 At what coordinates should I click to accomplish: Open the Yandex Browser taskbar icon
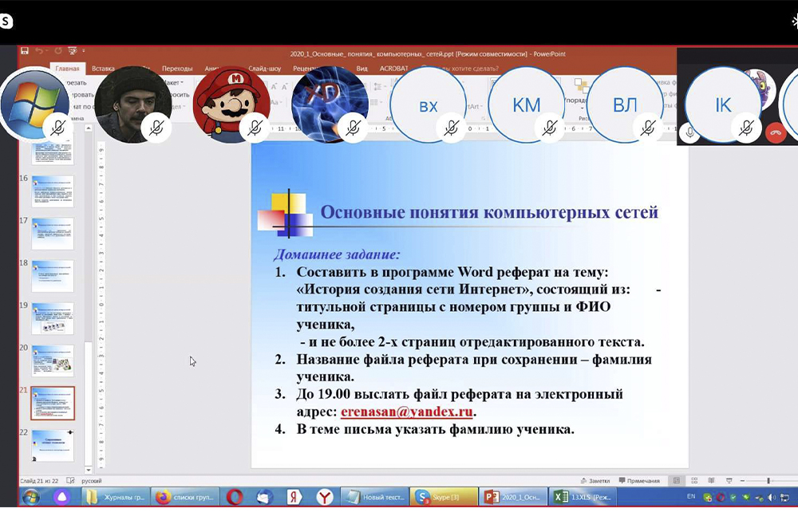point(325,497)
